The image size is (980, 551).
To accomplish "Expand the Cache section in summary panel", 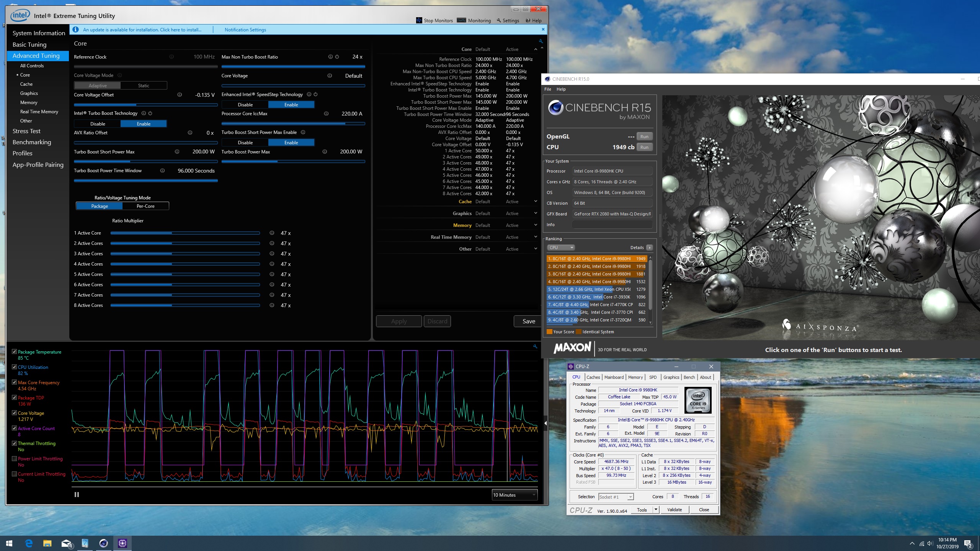I will coord(536,202).
